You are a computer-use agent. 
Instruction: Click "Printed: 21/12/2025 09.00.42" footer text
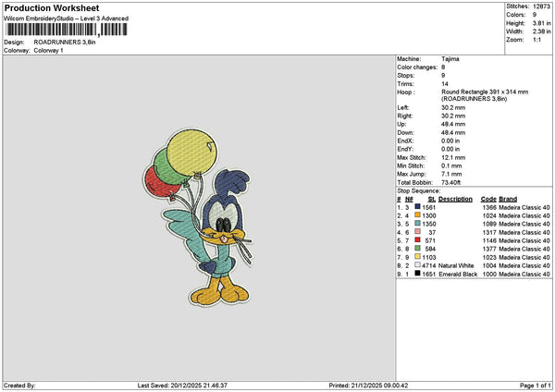tap(368, 386)
